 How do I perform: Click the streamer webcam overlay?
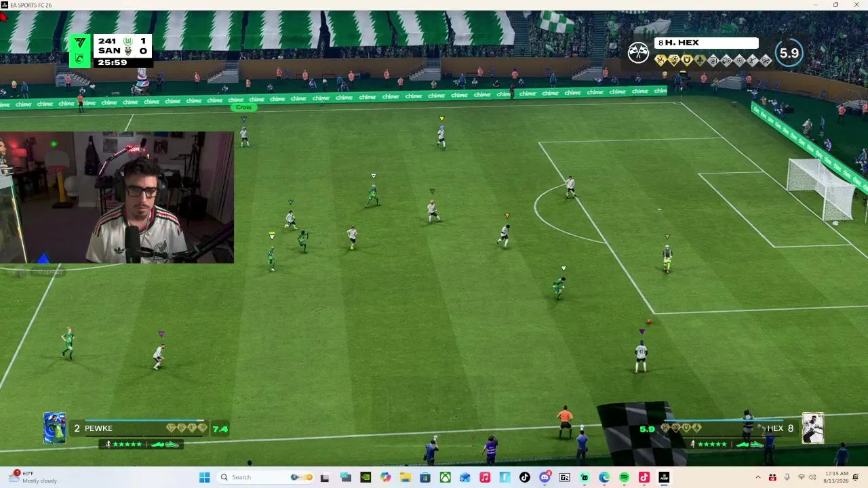point(117,197)
